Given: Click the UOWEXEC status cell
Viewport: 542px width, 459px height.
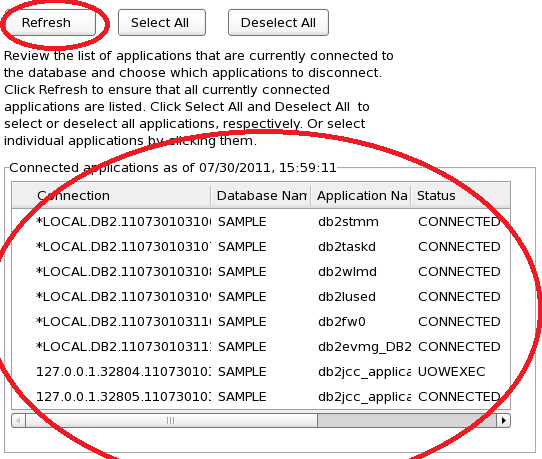Looking at the screenshot, I should click(451, 372).
